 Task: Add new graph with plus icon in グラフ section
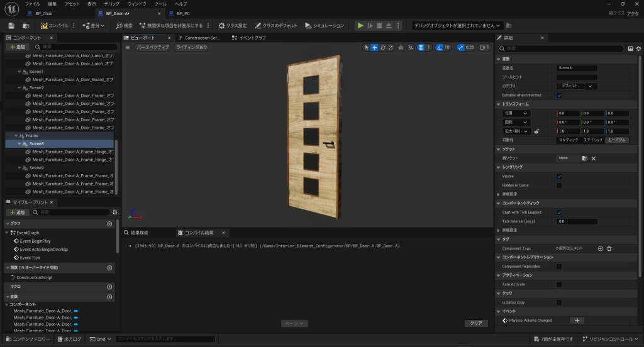pos(109,224)
